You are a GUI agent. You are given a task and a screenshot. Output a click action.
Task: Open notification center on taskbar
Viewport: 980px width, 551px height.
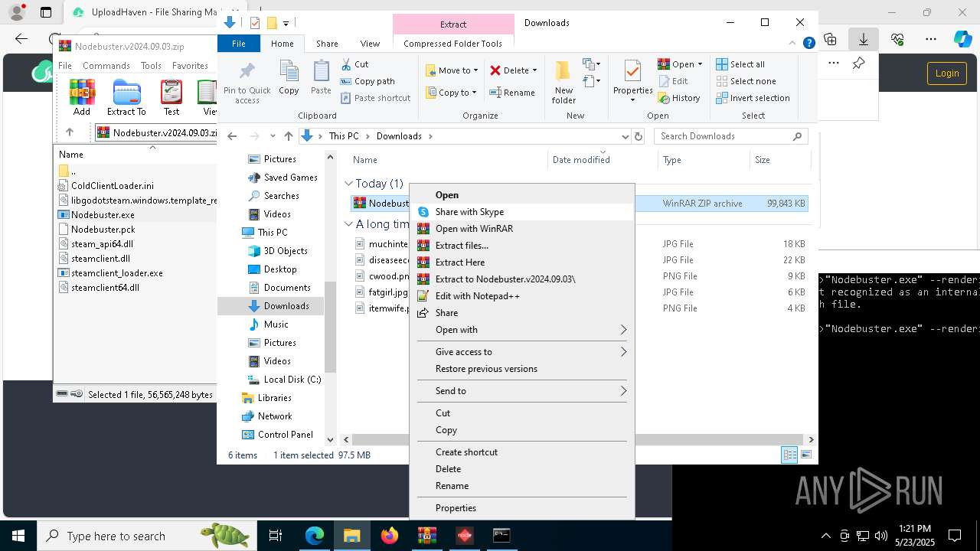tap(955, 536)
